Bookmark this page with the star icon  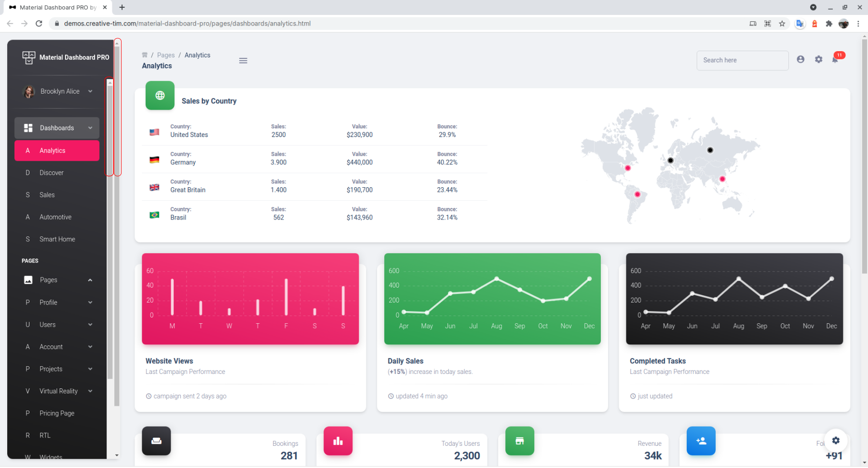coord(782,23)
